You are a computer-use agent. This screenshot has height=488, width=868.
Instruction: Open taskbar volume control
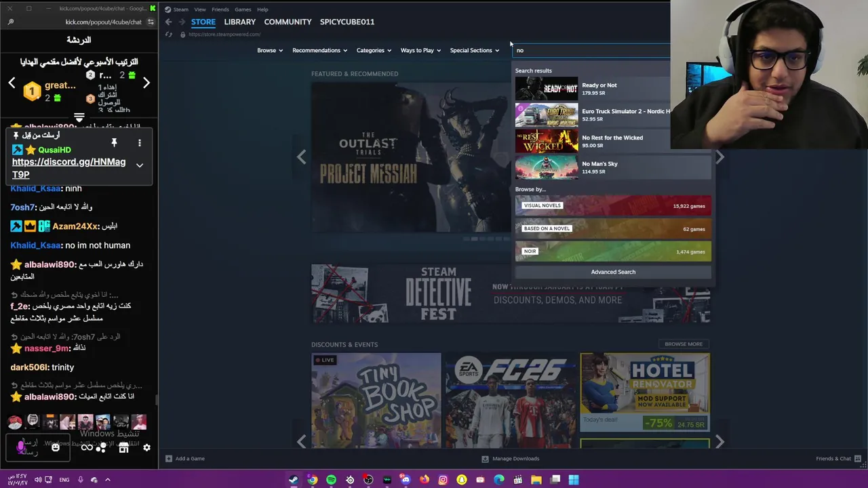click(38, 480)
